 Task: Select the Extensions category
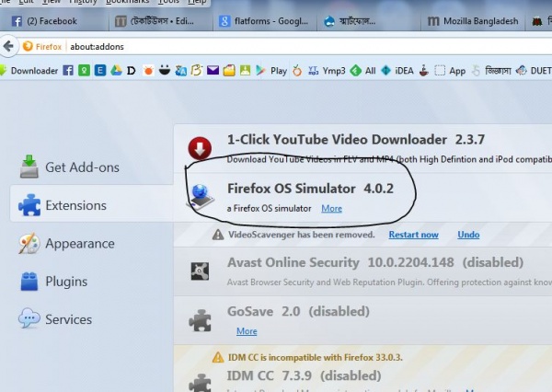(x=91, y=203)
